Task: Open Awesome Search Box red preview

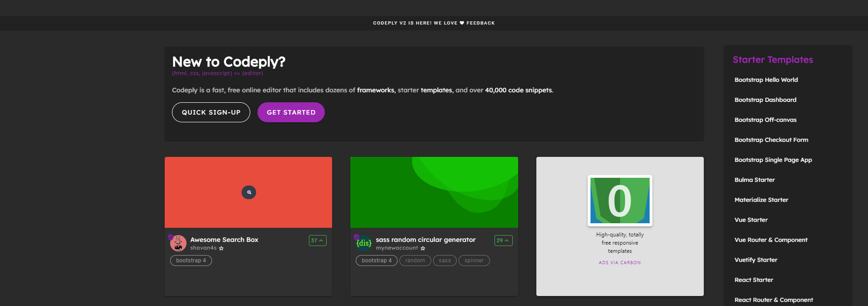Action: click(248, 192)
